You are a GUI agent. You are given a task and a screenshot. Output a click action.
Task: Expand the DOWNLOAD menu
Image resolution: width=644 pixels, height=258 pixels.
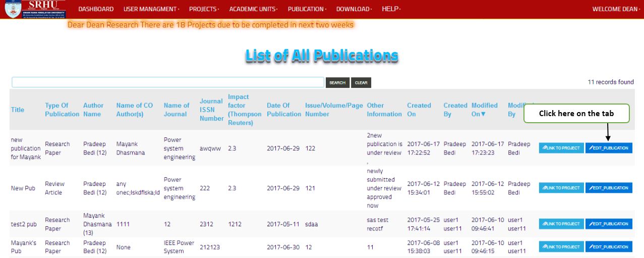354,9
